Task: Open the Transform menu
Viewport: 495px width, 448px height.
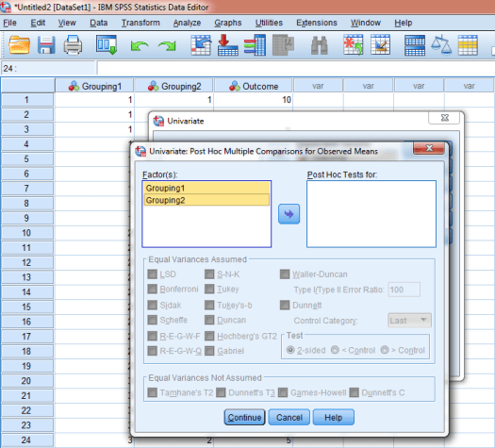Action: click(x=140, y=23)
